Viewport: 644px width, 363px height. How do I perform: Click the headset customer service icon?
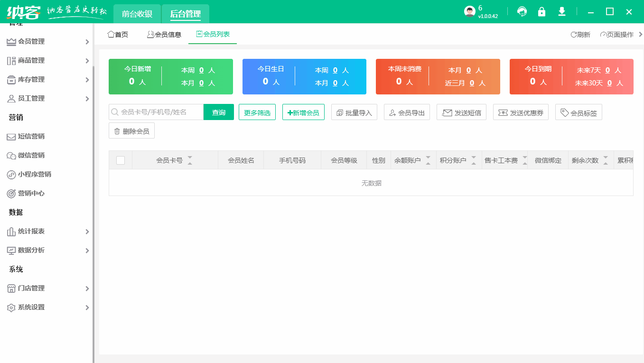click(522, 12)
